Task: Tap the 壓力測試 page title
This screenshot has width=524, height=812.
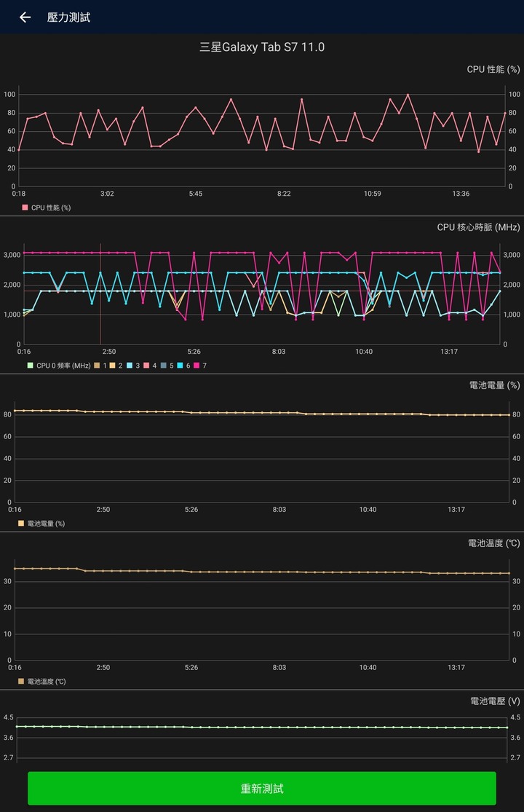Action: (69, 17)
